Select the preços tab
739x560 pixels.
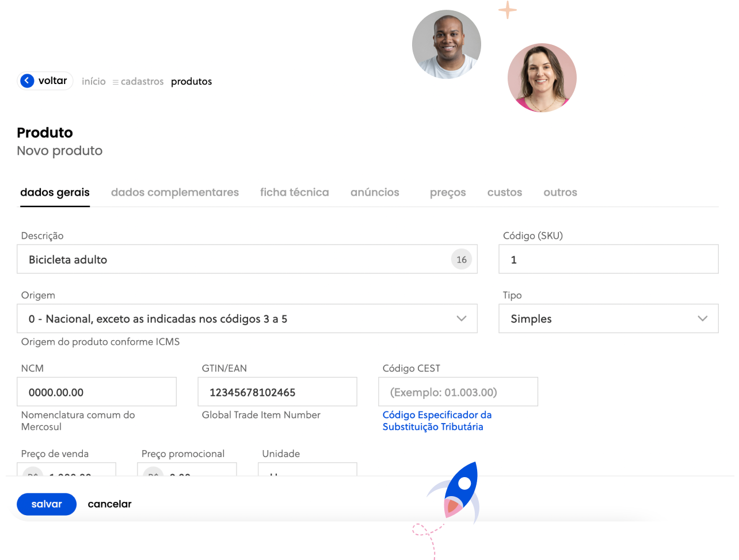[448, 192]
